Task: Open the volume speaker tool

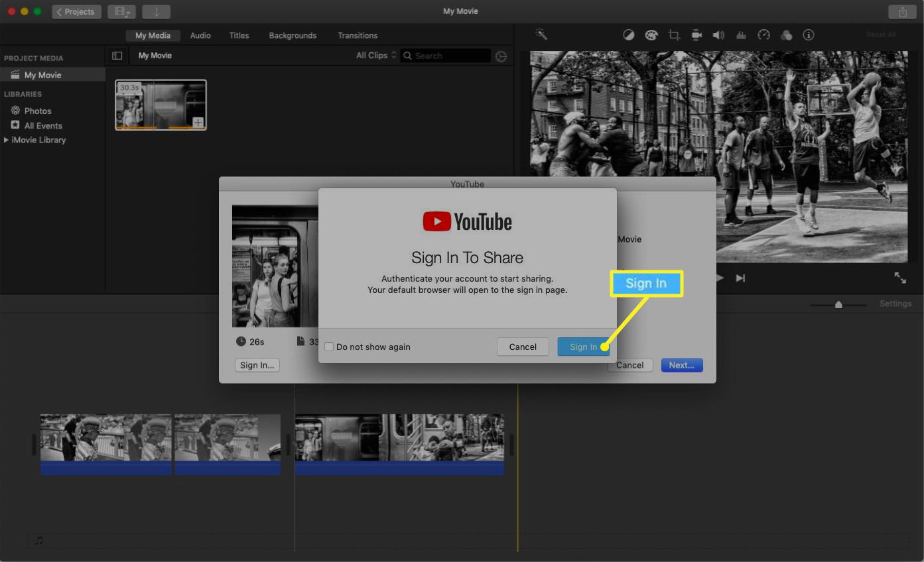Action: coord(718,35)
